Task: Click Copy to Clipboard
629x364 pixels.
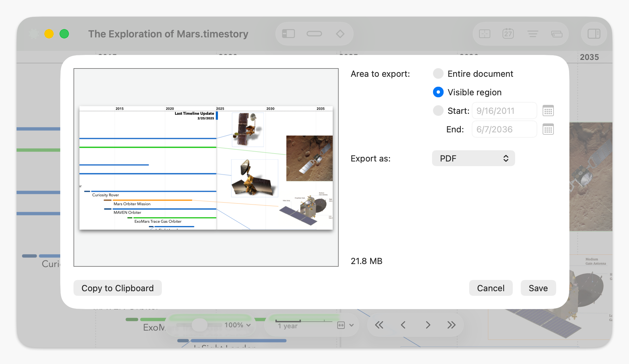Action: pos(118,288)
